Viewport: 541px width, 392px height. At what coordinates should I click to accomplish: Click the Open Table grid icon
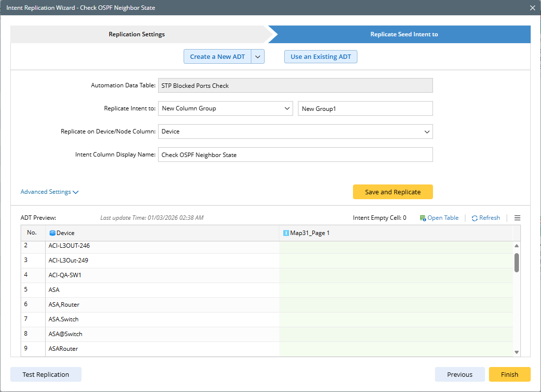click(423, 218)
